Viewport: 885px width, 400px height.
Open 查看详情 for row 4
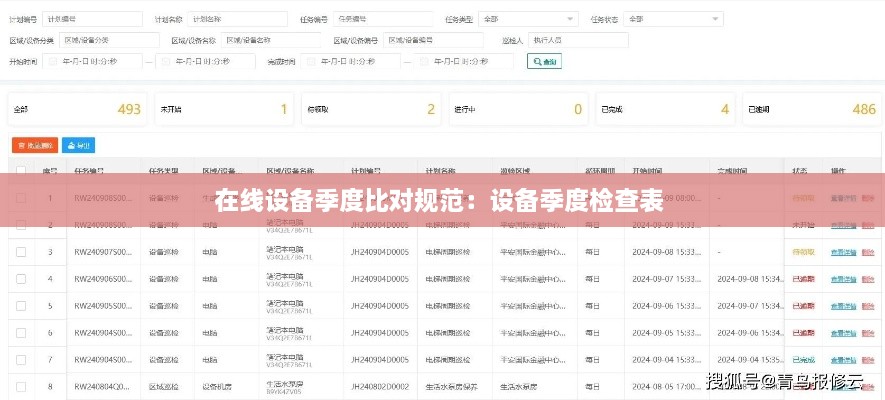843,279
